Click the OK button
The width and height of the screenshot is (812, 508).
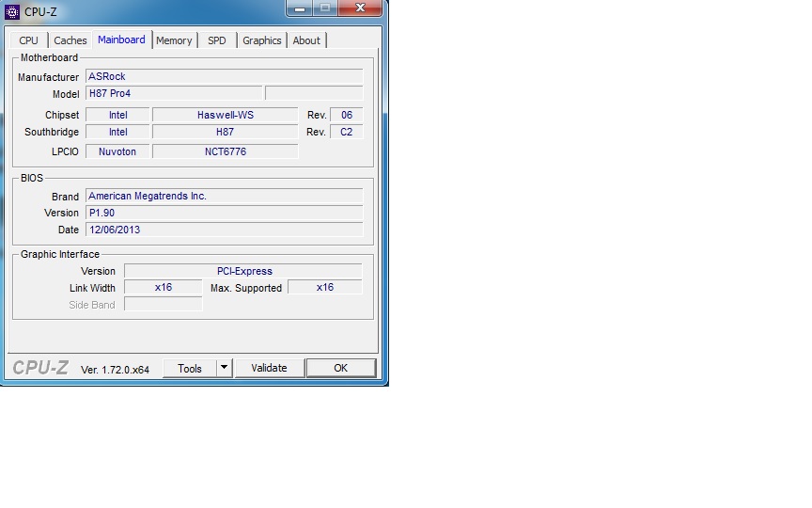(341, 368)
